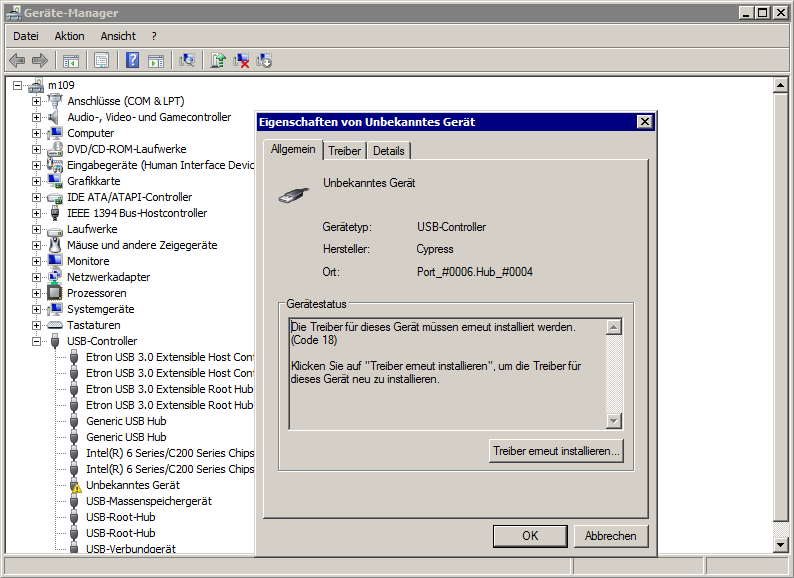The image size is (794, 578).
Task: Click the Disable device down-arrow icon
Action: click(x=264, y=61)
